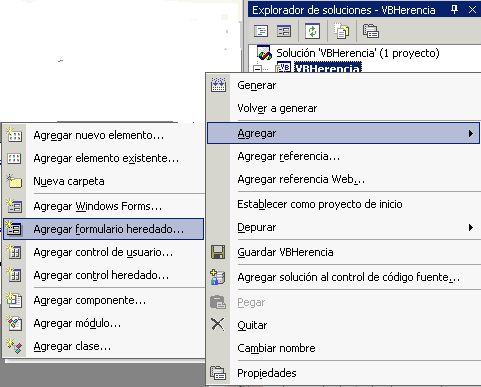Viewport: 481px width, 387px height.
Task: Collapse the VBHerencia project tree node
Action: 257,69
